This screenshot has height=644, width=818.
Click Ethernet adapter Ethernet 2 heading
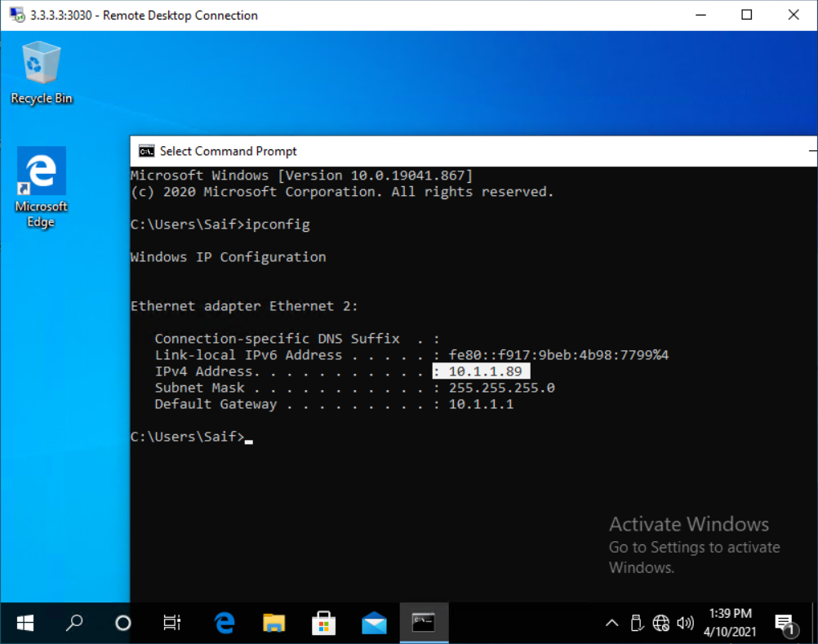244,306
